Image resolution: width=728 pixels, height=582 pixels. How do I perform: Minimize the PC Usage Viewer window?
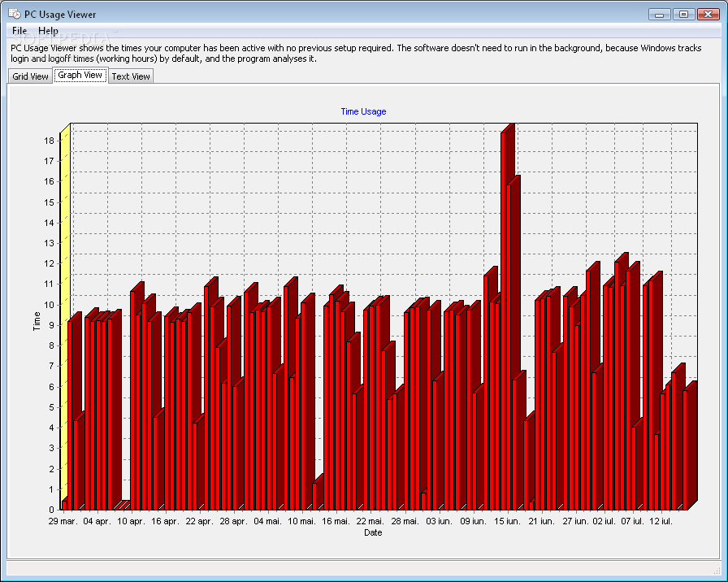(x=659, y=15)
